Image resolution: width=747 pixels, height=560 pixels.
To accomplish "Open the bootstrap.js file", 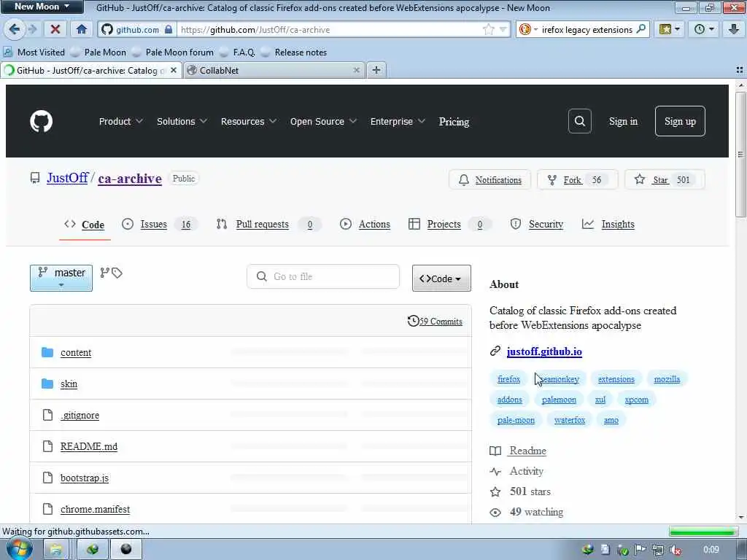I will pyautogui.click(x=85, y=478).
